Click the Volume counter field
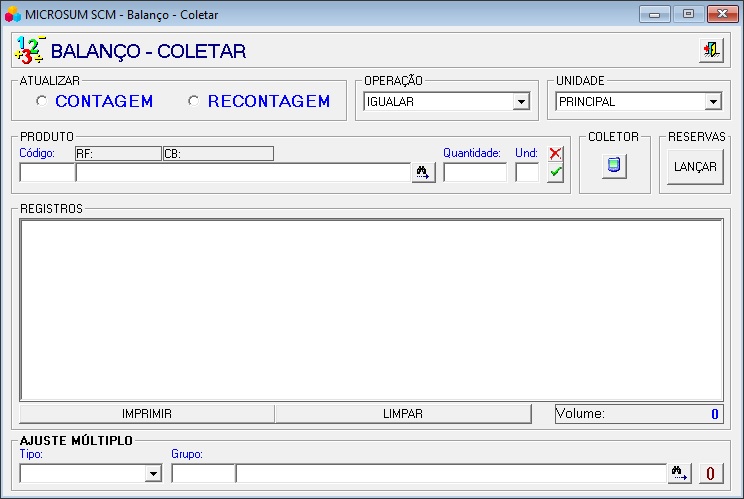The width and height of the screenshot is (744, 499). [639, 414]
